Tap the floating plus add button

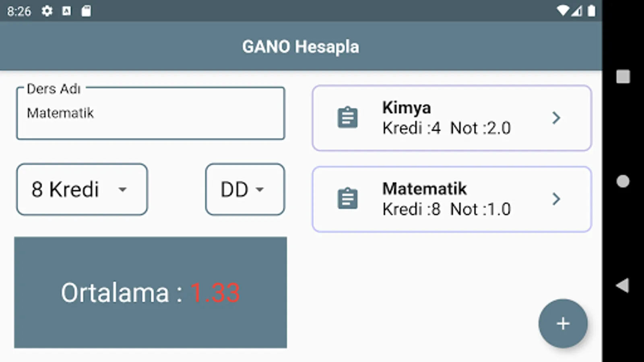tap(563, 323)
